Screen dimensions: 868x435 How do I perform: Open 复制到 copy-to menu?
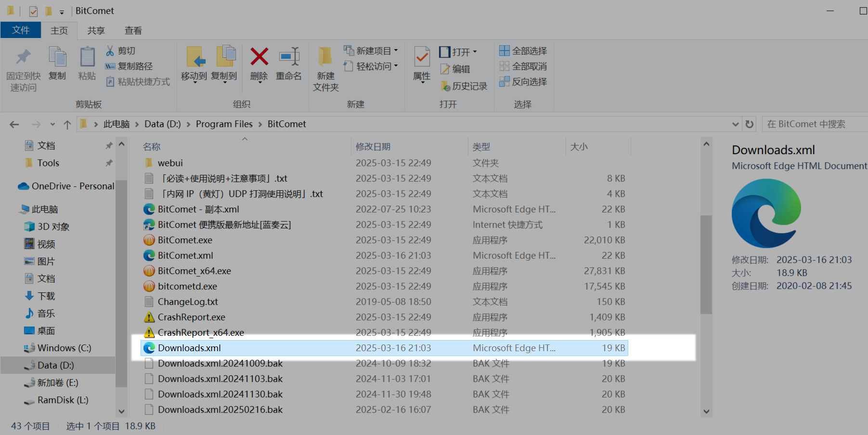tap(224, 65)
